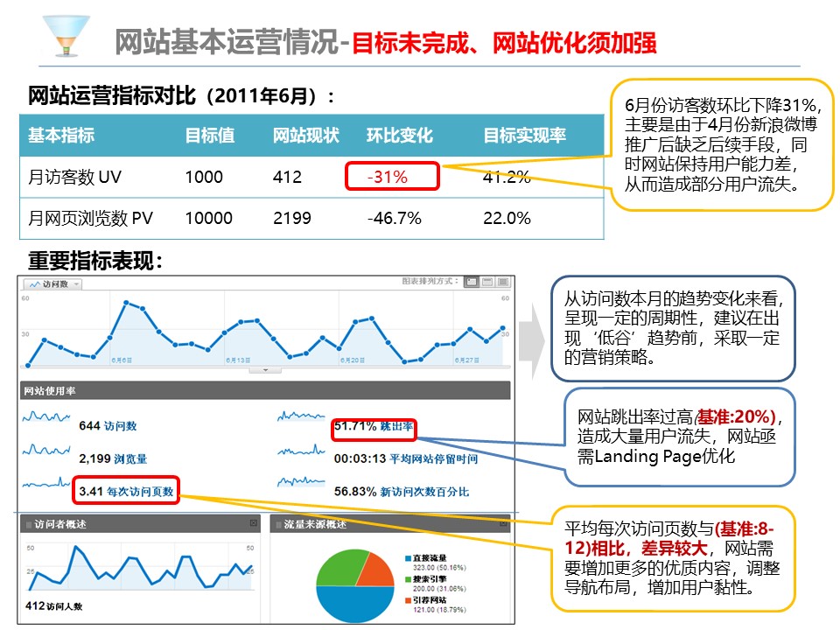Click the drag handle of 访问者概述 widget

[28, 524]
